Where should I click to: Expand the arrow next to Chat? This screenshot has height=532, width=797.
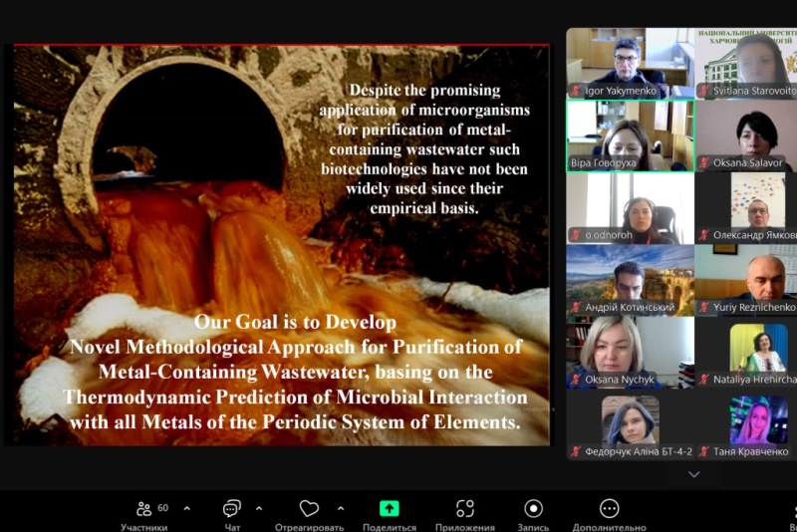tap(259, 508)
